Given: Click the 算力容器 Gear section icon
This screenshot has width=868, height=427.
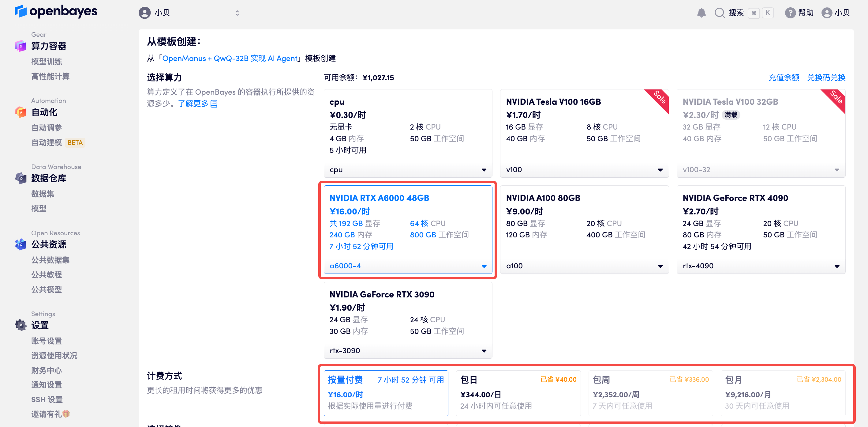Looking at the screenshot, I should pos(21,46).
